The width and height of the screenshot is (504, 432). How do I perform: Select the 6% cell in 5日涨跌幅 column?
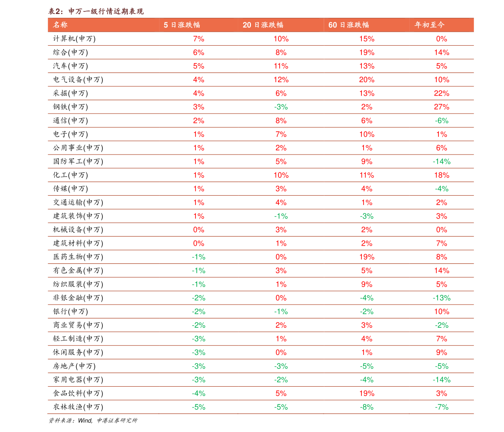tap(198, 53)
